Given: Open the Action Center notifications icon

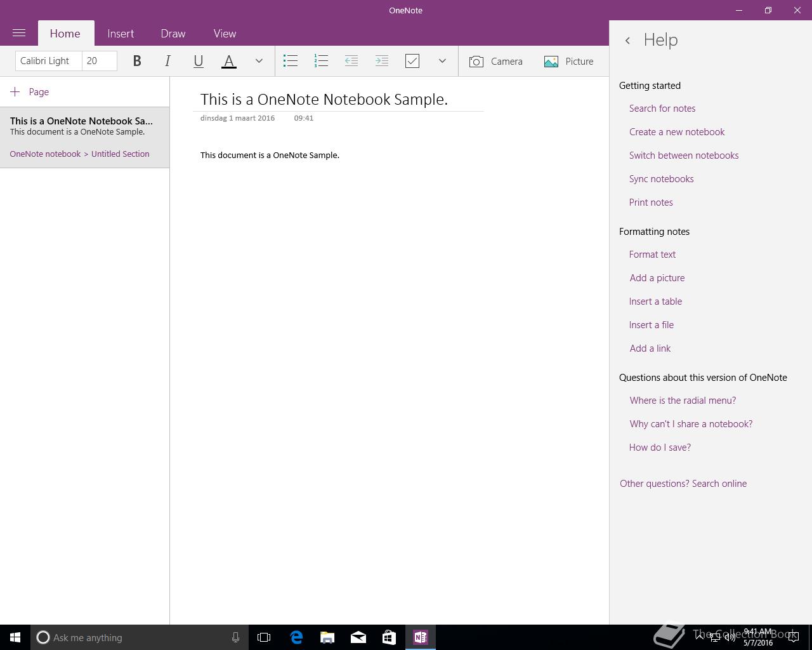Looking at the screenshot, I should click(794, 637).
